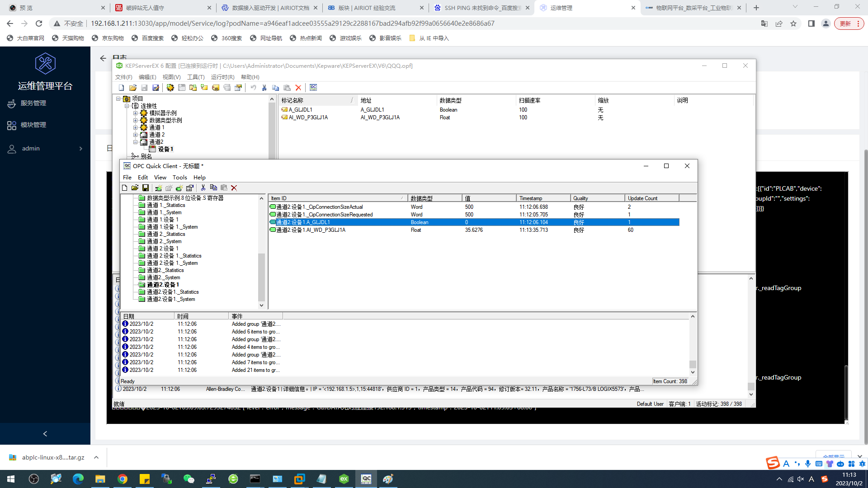Open 运行时(R) menu in KEPServerEX

point(222,77)
